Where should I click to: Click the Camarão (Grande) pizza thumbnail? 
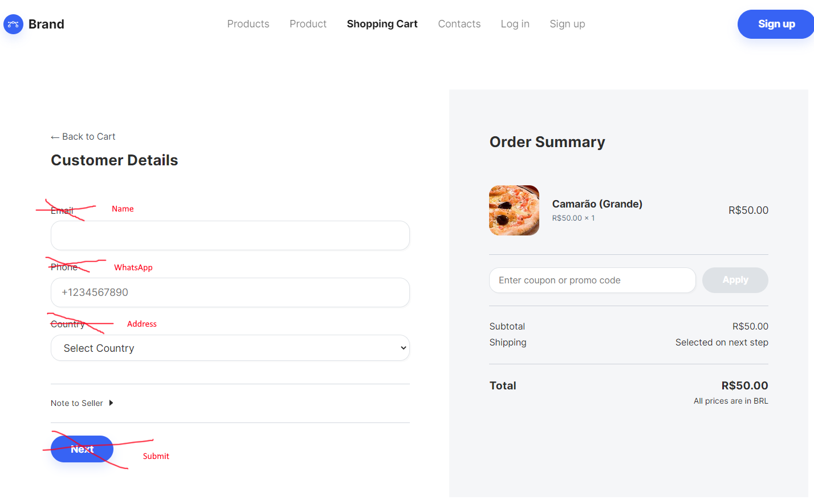click(514, 210)
